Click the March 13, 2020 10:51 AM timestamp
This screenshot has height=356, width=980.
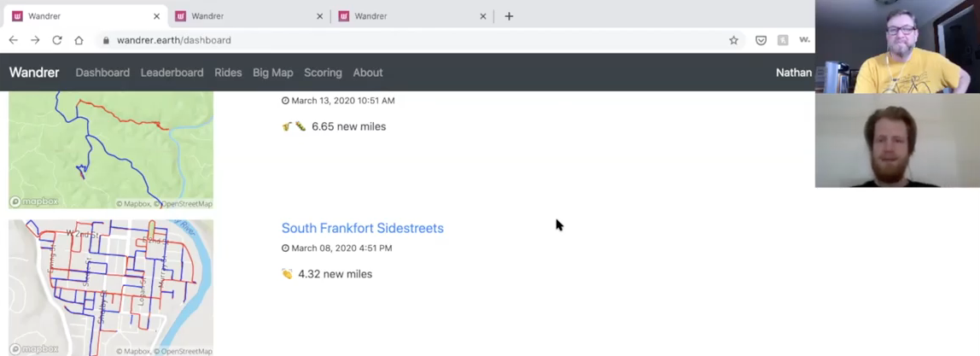pos(343,101)
